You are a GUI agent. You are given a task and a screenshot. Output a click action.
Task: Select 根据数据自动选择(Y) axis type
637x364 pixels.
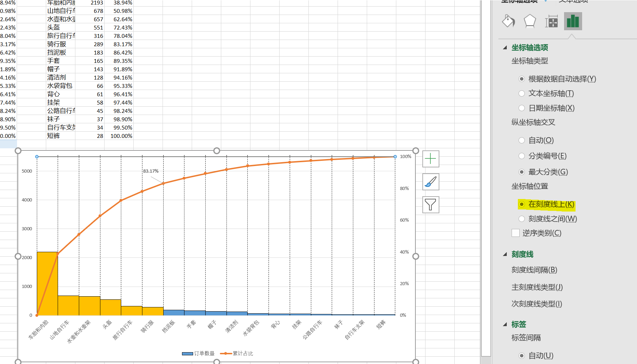click(x=557, y=79)
